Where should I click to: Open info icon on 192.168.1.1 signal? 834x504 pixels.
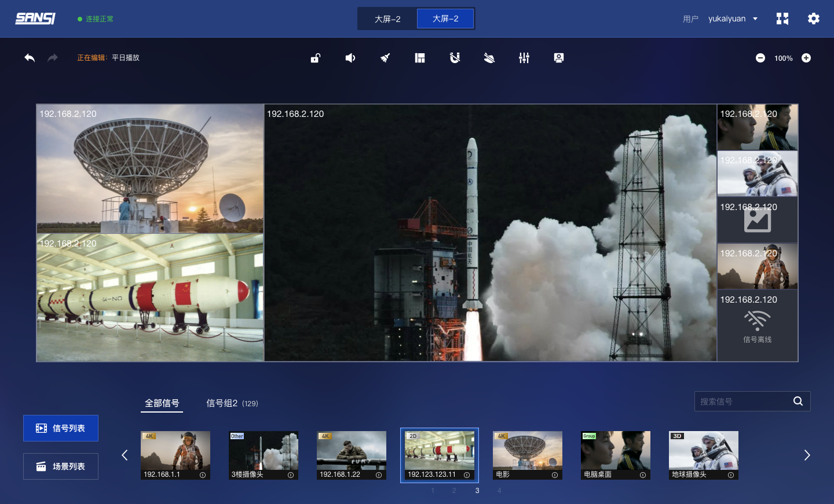pyautogui.click(x=203, y=475)
